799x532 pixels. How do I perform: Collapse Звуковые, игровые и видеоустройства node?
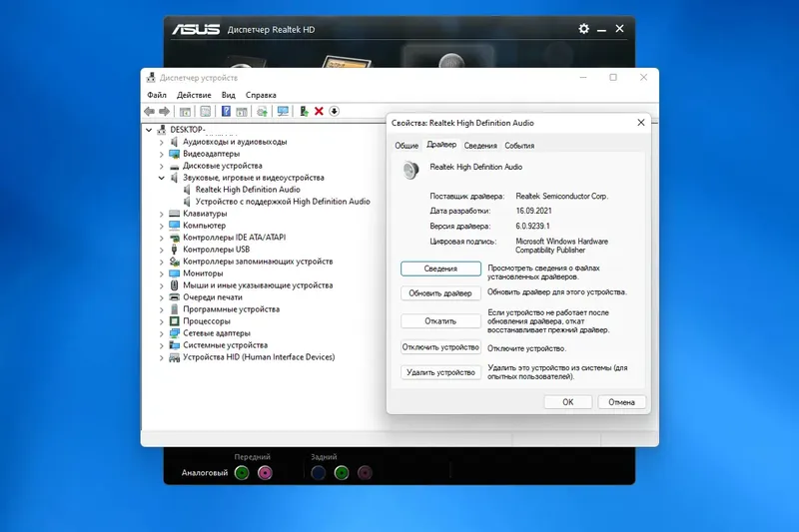coord(162,178)
